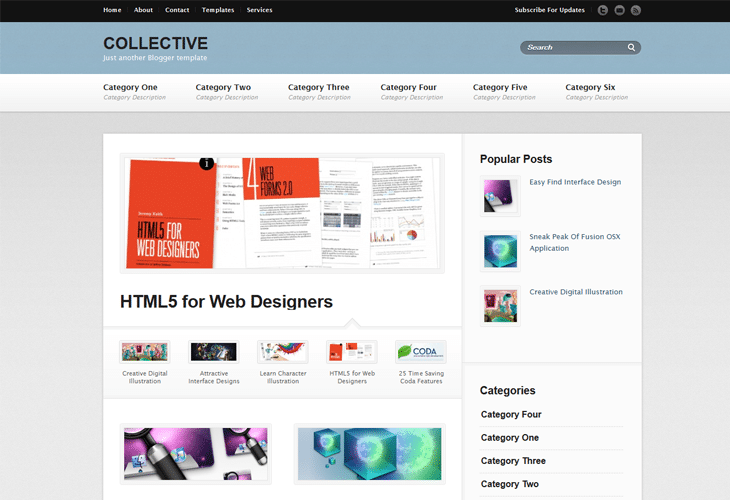
Task: Click Creative Digital Illustration popular post thumbnail
Action: click(x=500, y=306)
